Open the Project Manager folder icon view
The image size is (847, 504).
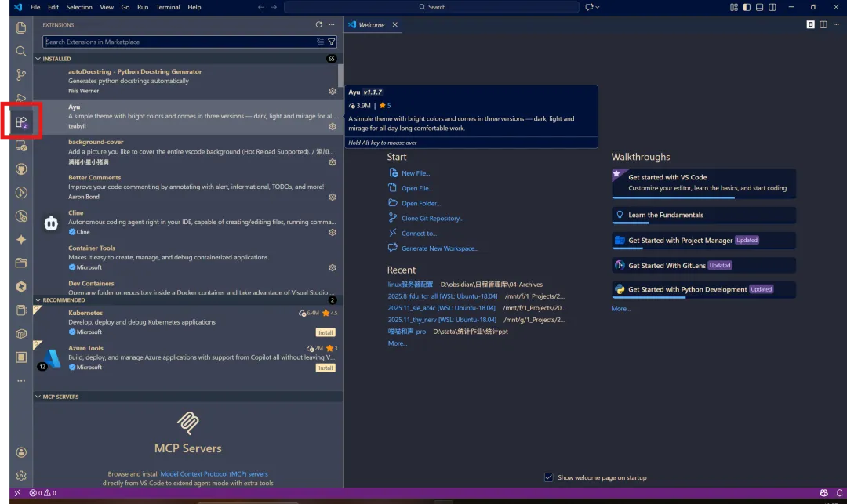pyautogui.click(x=21, y=263)
